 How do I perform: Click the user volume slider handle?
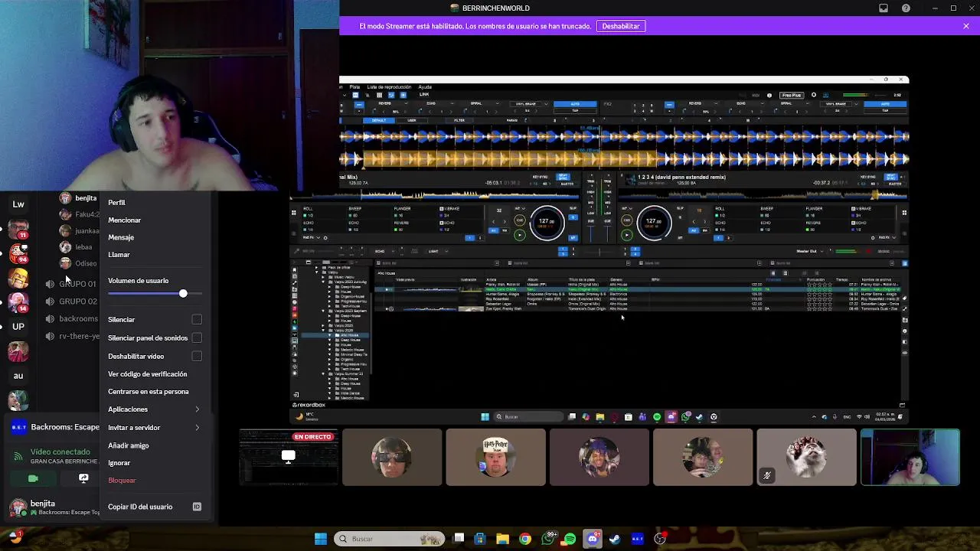(x=183, y=294)
